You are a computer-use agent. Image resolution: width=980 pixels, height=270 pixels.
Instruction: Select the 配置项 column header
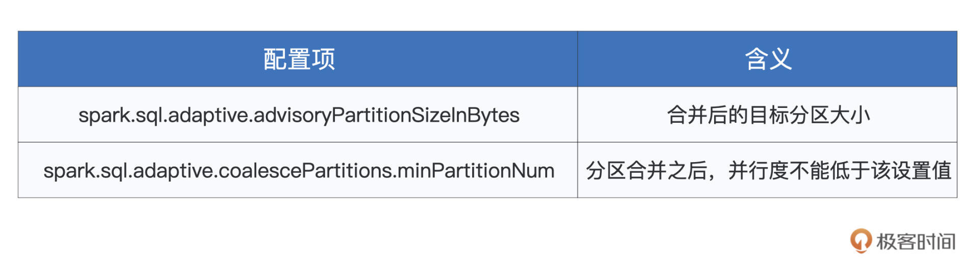[x=299, y=59]
